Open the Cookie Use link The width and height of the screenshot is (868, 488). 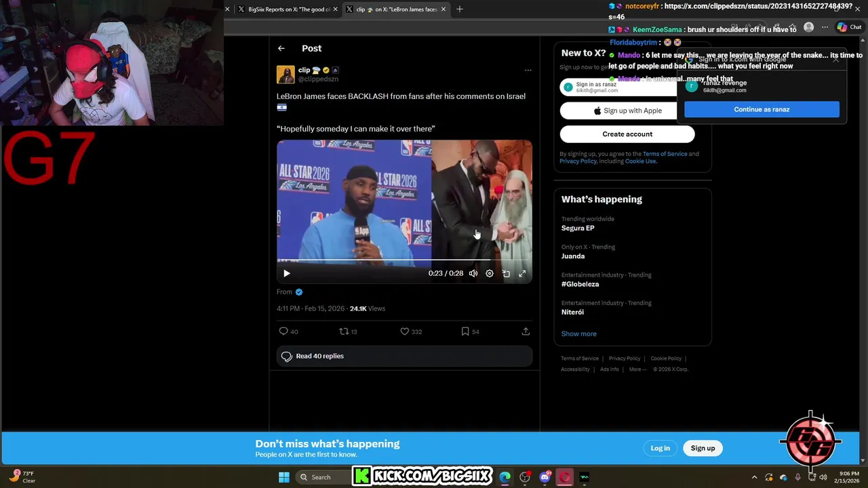[641, 161]
